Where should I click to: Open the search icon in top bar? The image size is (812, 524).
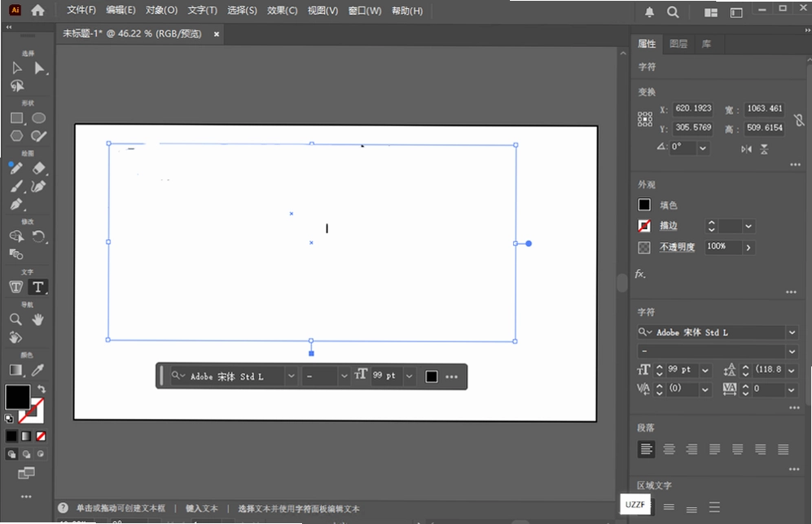point(673,12)
